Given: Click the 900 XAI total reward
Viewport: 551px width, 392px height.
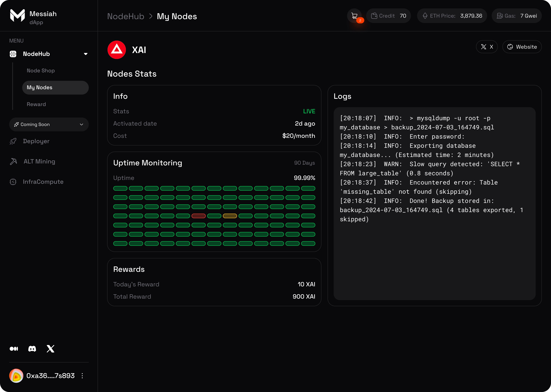Looking at the screenshot, I should coord(304,297).
